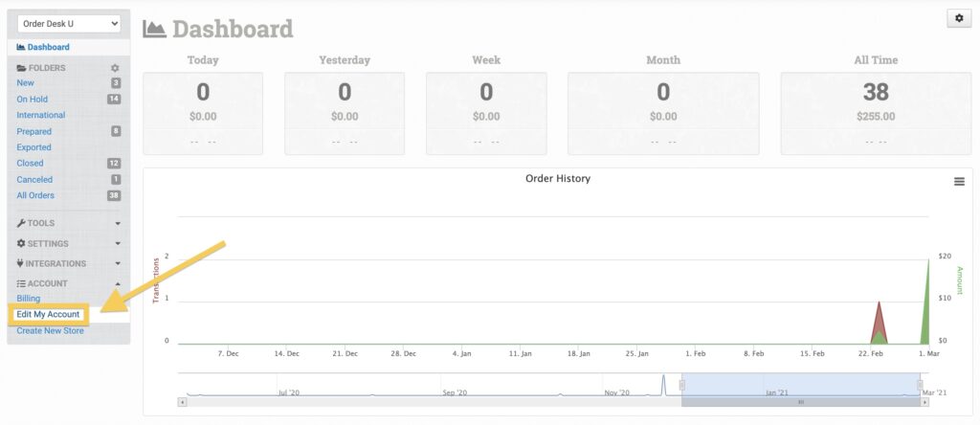
Task: Expand the Integrations section
Action: 67,263
